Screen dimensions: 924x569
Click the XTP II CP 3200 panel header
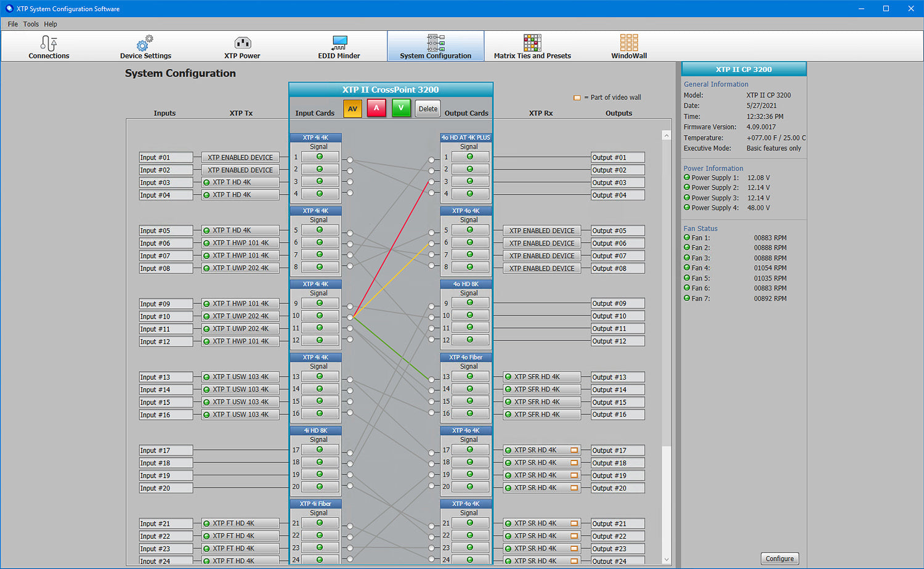click(x=744, y=69)
